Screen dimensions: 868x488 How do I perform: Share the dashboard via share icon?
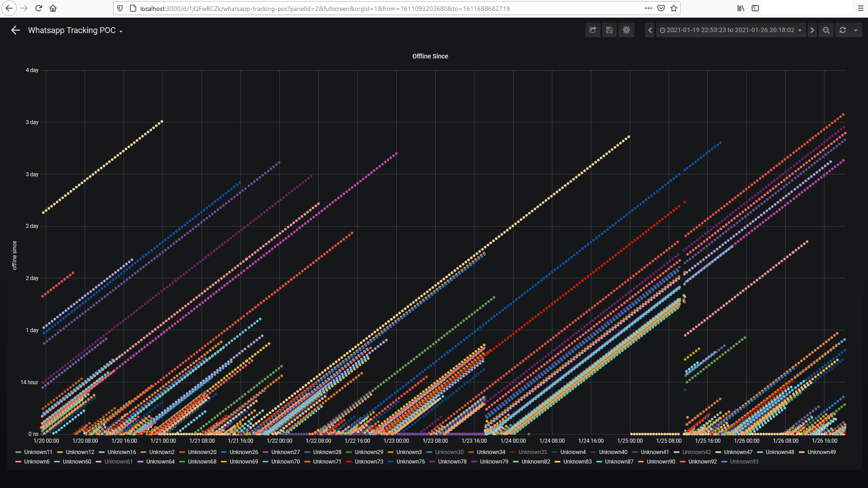click(592, 30)
